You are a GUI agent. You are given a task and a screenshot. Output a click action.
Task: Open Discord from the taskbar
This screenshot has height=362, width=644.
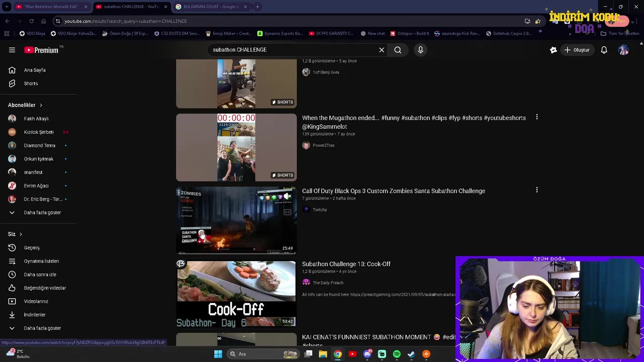pyautogui.click(x=367, y=354)
